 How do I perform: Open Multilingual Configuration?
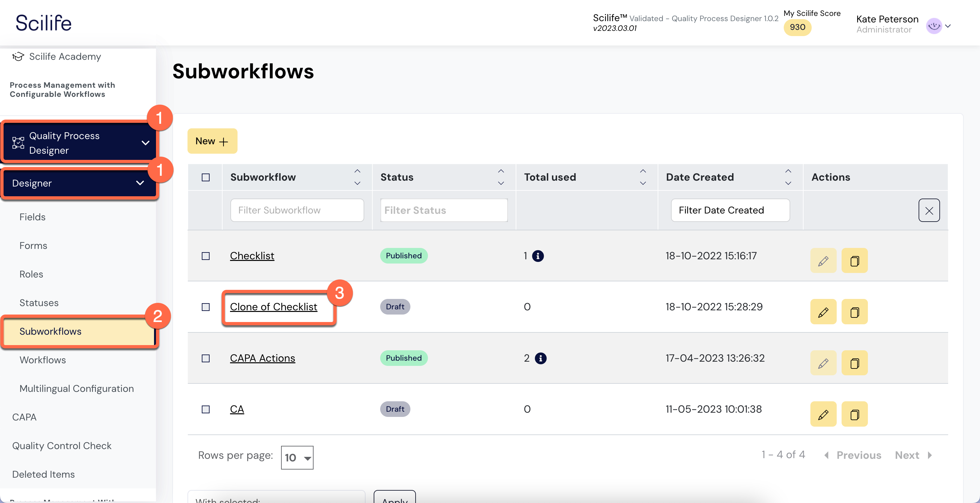pos(76,389)
